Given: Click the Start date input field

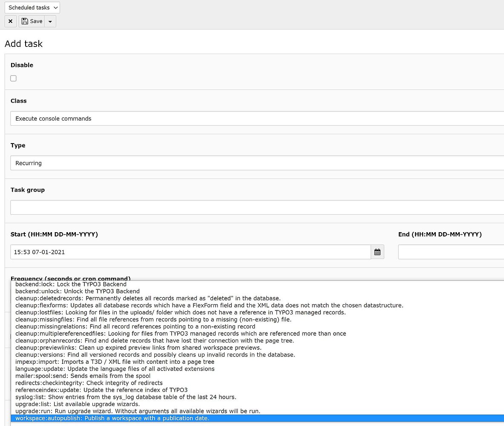Looking at the screenshot, I should pyautogui.click(x=190, y=252).
